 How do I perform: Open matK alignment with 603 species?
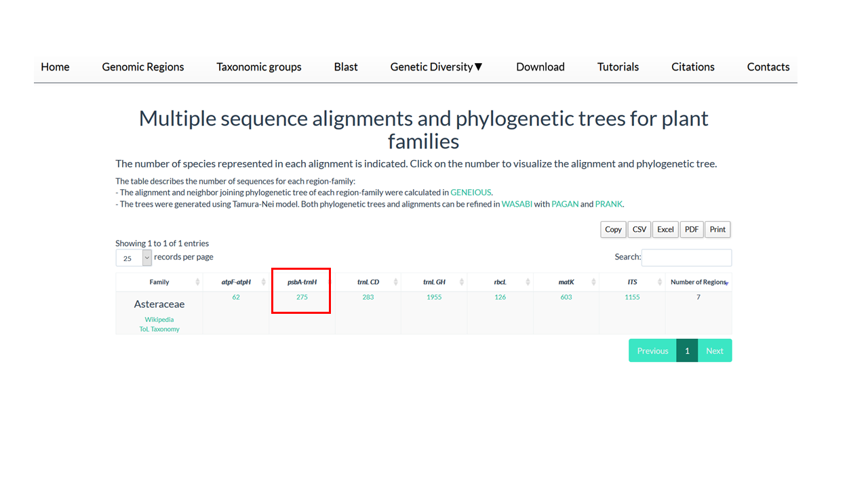pos(566,297)
